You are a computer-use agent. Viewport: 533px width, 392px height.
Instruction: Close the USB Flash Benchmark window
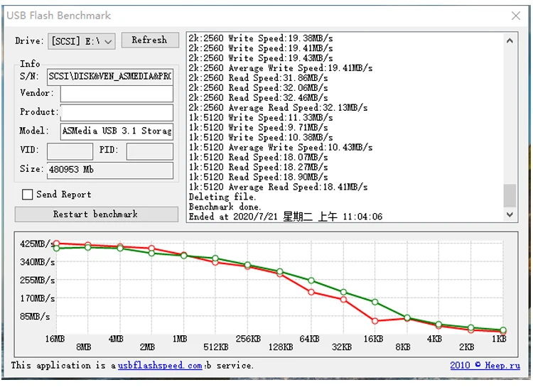click(516, 15)
